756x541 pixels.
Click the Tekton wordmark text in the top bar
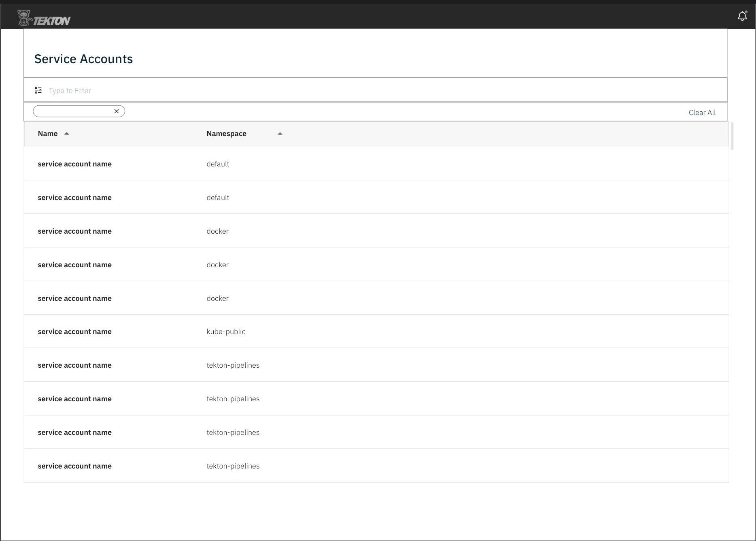tap(52, 19)
